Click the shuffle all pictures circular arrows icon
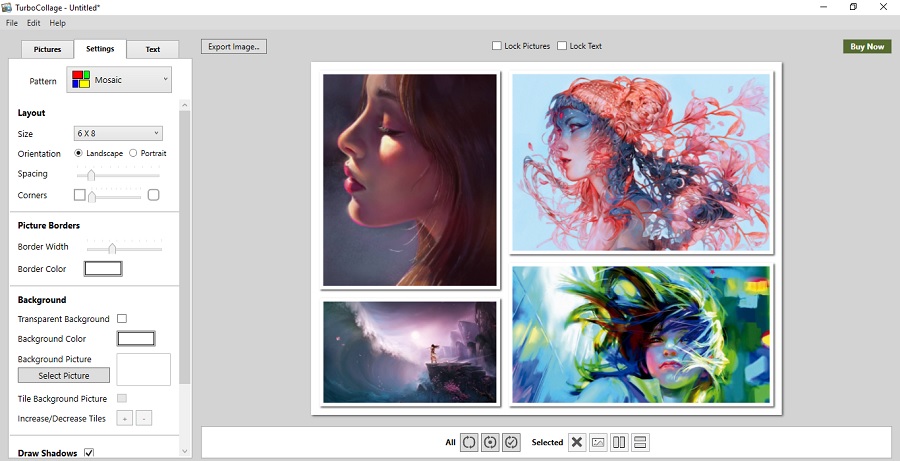 coord(468,442)
